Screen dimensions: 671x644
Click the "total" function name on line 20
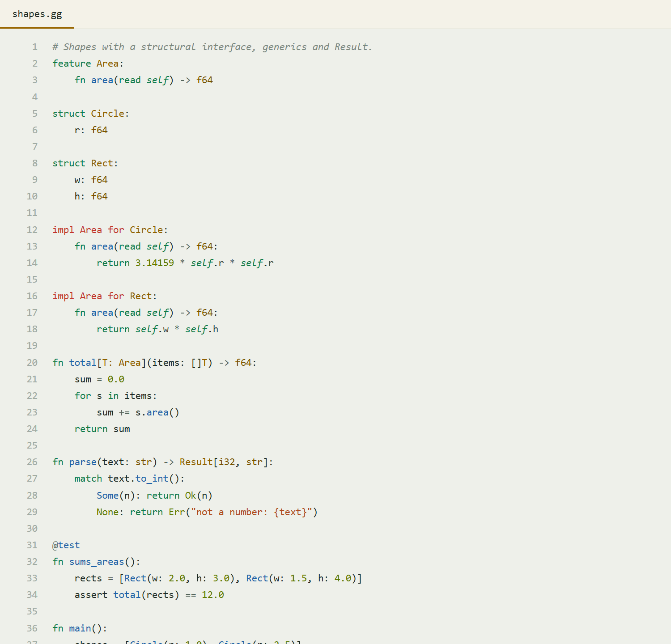[x=83, y=363]
